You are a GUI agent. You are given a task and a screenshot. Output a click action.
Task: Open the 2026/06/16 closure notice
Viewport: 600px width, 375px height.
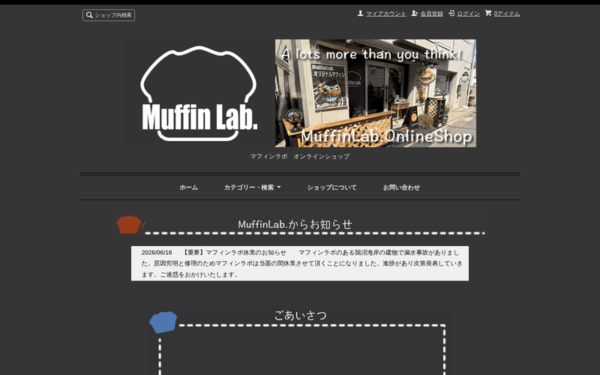point(300,263)
